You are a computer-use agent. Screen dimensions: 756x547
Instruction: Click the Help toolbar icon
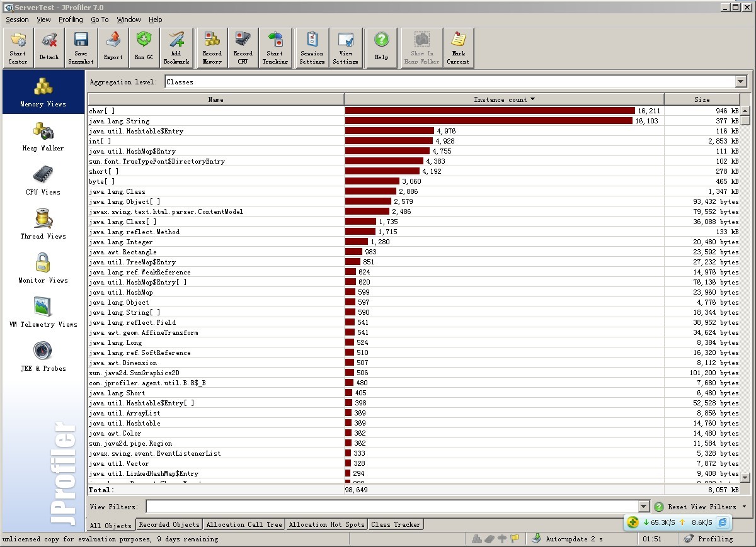tap(381, 48)
